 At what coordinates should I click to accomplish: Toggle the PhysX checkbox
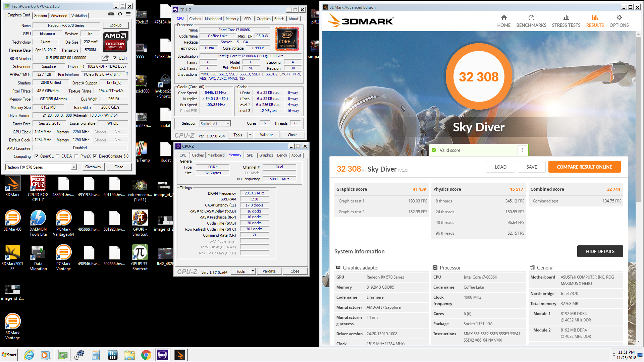(x=76, y=156)
